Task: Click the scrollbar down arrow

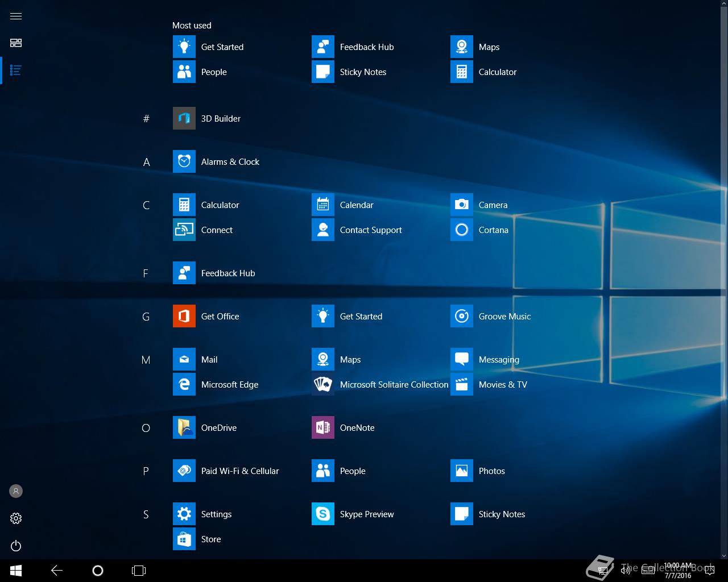Action: click(724, 555)
